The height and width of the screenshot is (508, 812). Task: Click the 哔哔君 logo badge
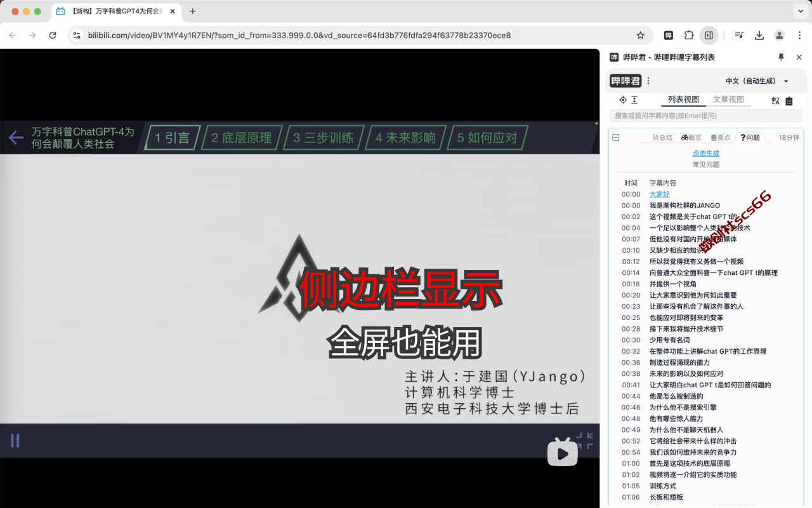coord(625,81)
